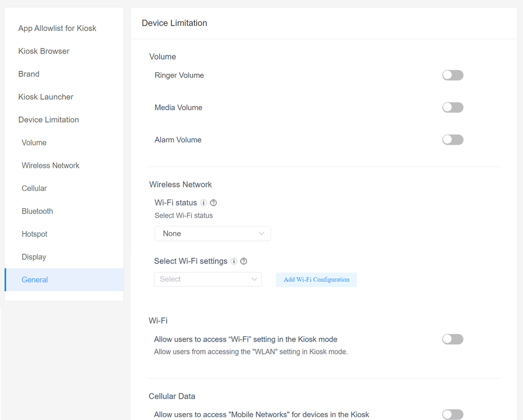Toggle Mobile Networks access in Kiosk switch
Viewport: 523px width, 420px height.
tap(453, 414)
